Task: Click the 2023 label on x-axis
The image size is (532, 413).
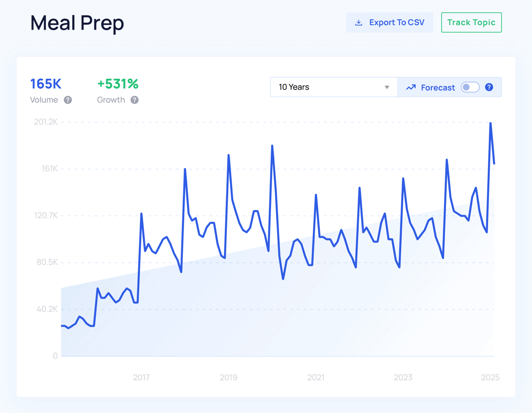Action: [403, 377]
